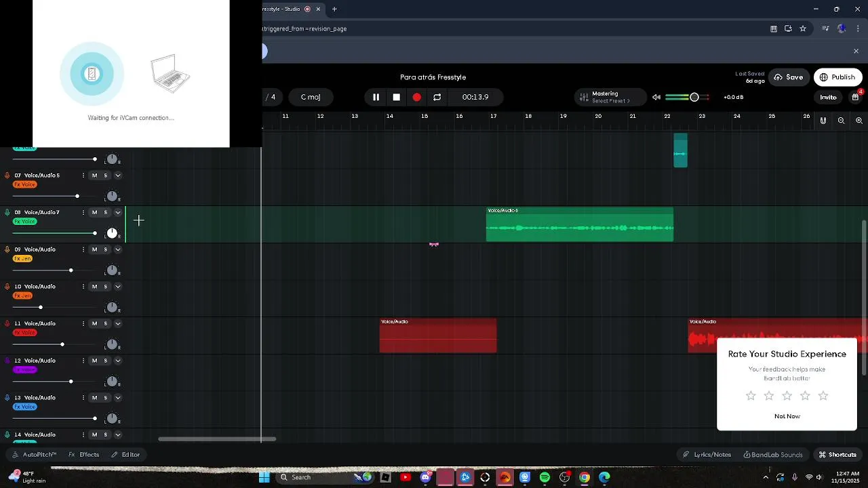Open three-dot menu of track 09

[x=83, y=249]
